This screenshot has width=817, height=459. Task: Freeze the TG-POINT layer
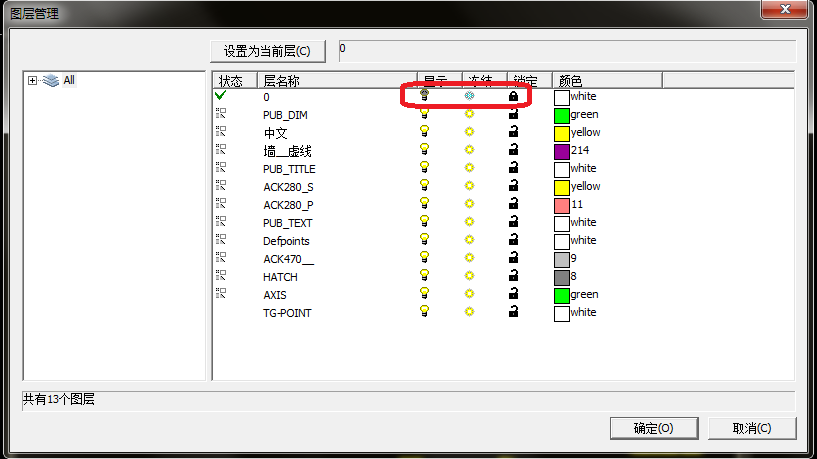point(469,312)
